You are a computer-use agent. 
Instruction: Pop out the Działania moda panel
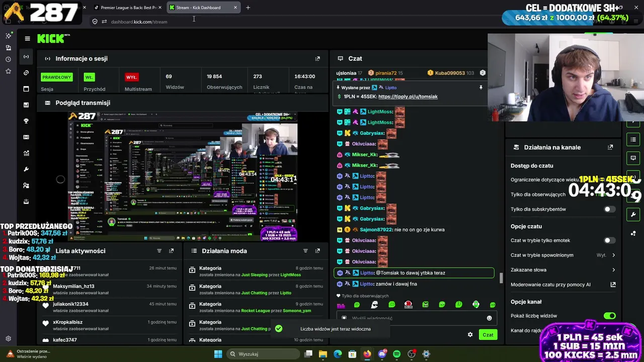click(x=317, y=250)
